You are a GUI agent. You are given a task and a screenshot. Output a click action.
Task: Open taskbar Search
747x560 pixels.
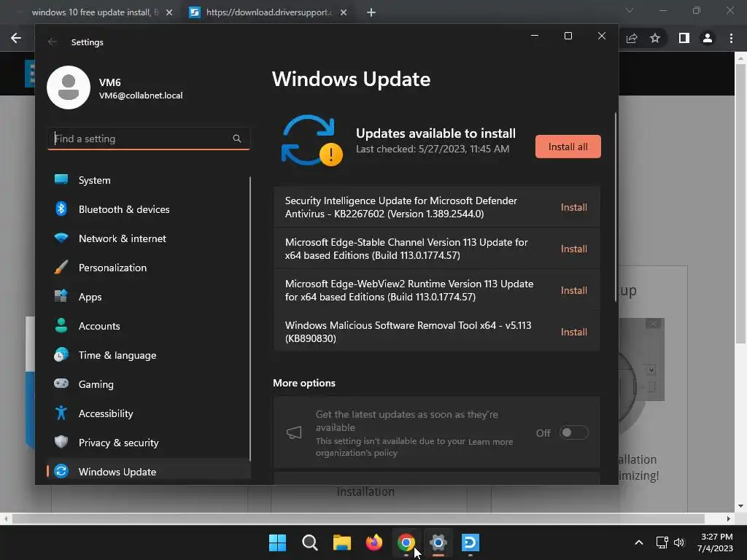[309, 542]
